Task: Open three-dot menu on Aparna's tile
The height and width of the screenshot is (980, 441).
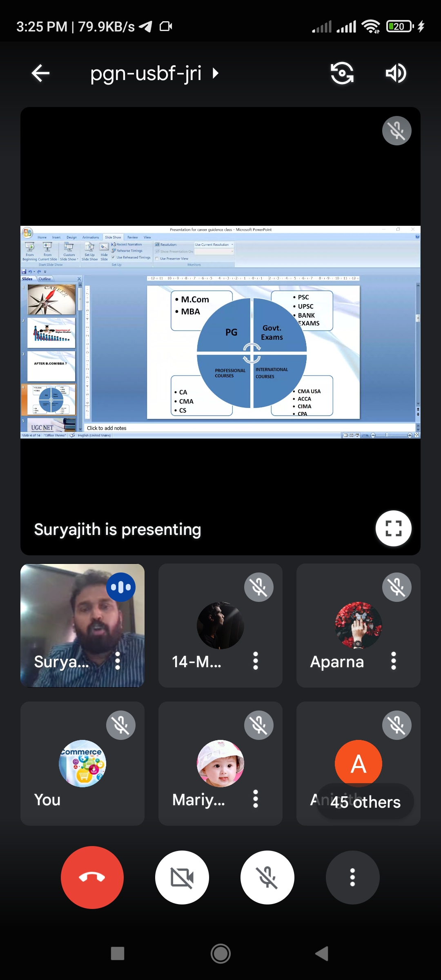Action: [x=394, y=661]
